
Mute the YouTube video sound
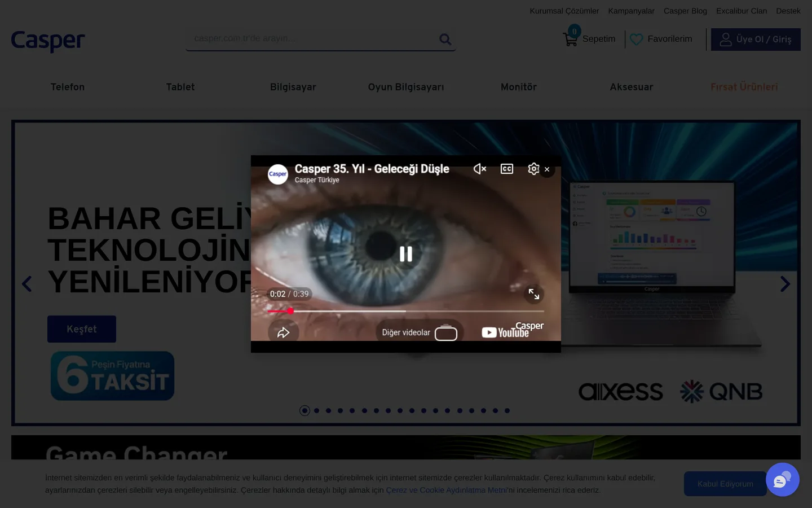[x=480, y=169]
